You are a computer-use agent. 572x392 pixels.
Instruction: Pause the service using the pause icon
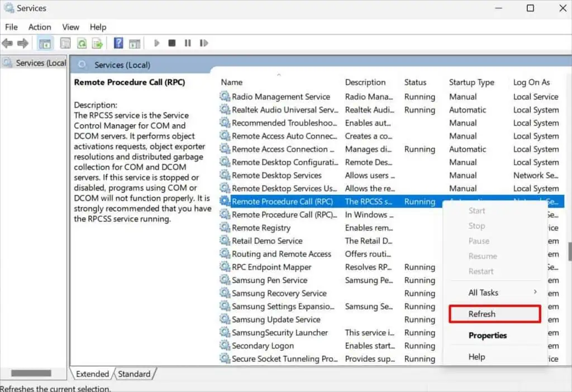tap(188, 43)
